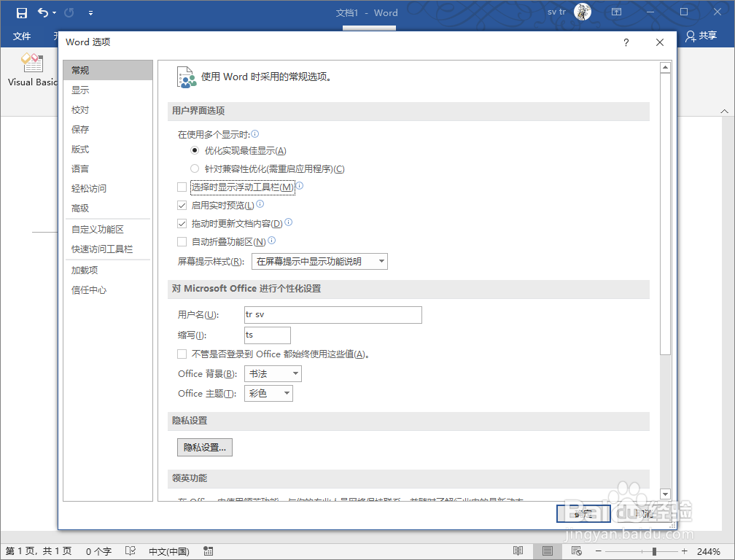Screen dimensions: 735x560
Task: Click the Visual Basic ribbon icon
Action: [x=31, y=70]
